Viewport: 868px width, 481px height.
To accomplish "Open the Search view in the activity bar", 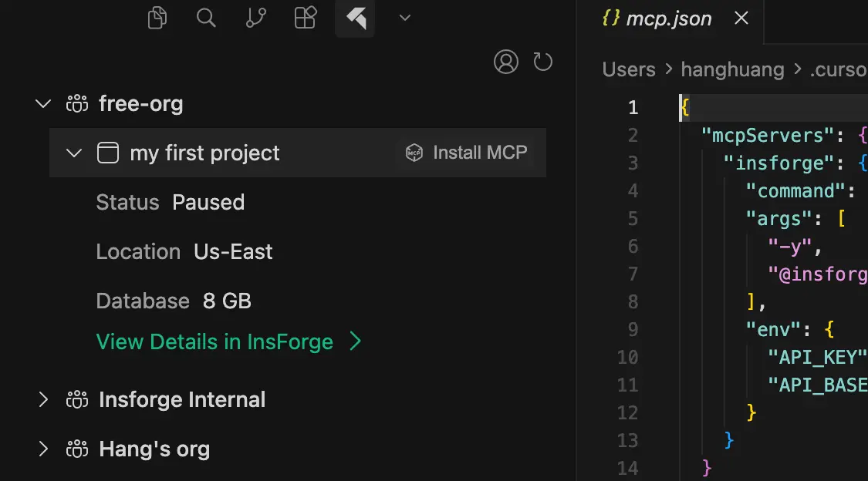I will [x=206, y=18].
